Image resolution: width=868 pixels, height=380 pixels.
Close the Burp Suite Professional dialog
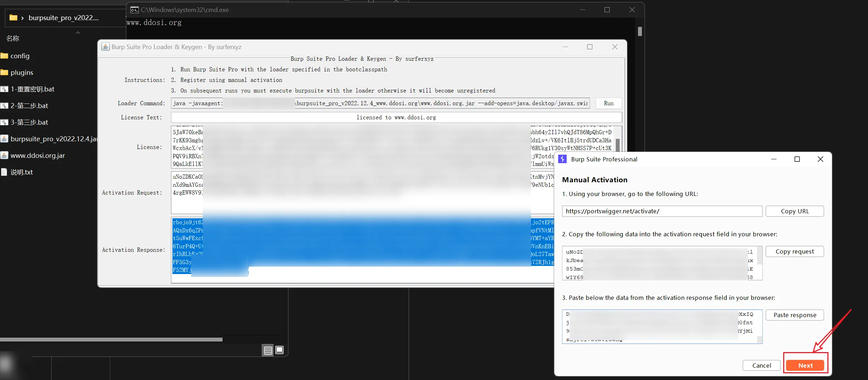[820, 159]
